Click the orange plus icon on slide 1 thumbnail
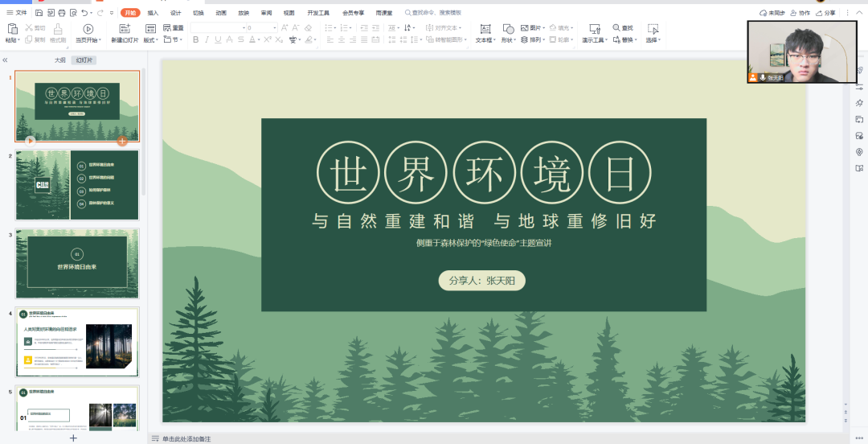This screenshot has width=868, height=444. click(x=122, y=141)
